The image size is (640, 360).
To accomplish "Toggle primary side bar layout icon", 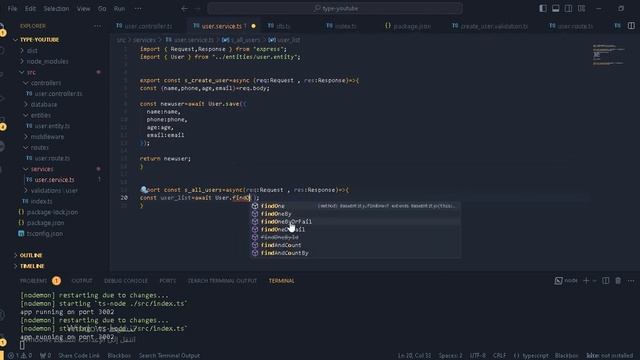I will pyautogui.click(x=543, y=8).
